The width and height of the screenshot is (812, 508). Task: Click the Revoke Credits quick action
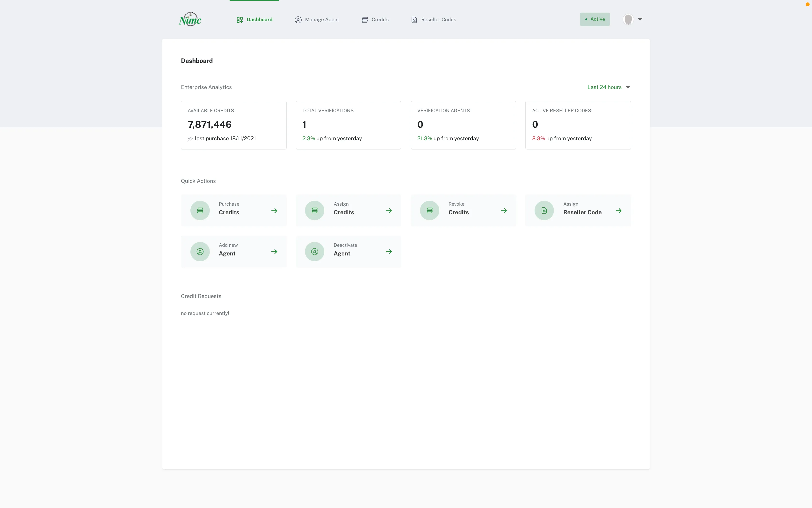pyautogui.click(x=463, y=210)
